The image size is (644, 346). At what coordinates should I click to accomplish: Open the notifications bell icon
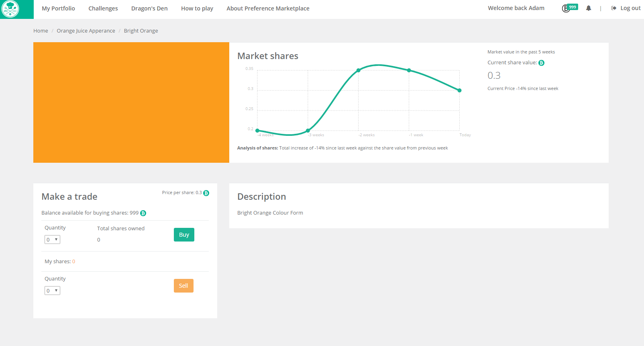click(588, 8)
